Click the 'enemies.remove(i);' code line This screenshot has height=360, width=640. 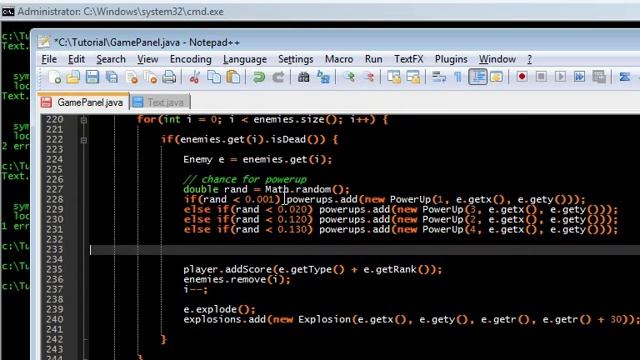tap(237, 280)
